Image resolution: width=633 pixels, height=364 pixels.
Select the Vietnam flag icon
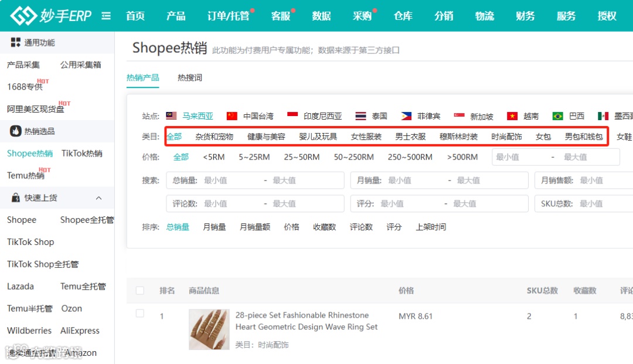click(x=512, y=116)
